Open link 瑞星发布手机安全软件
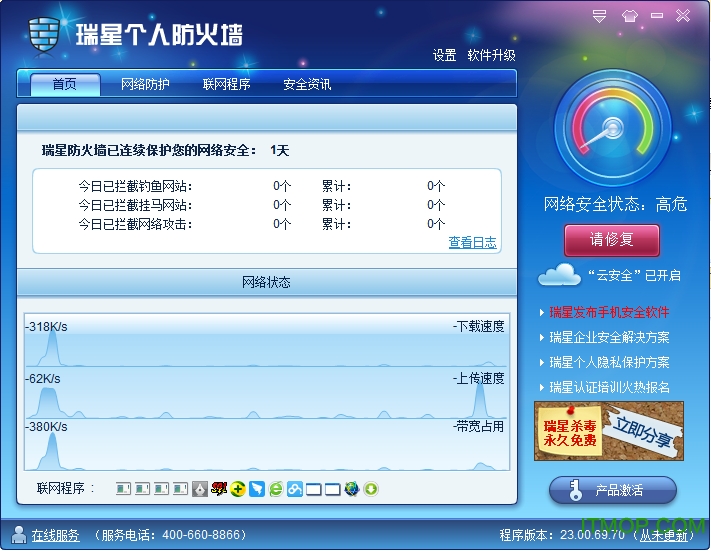Image resolution: width=711 pixels, height=551 pixels. pyautogui.click(x=609, y=312)
